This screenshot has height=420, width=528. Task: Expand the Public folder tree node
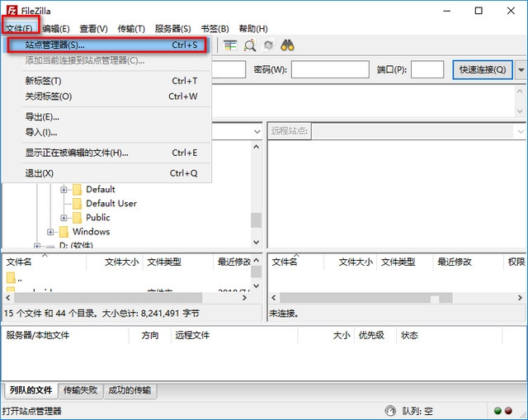tap(64, 218)
